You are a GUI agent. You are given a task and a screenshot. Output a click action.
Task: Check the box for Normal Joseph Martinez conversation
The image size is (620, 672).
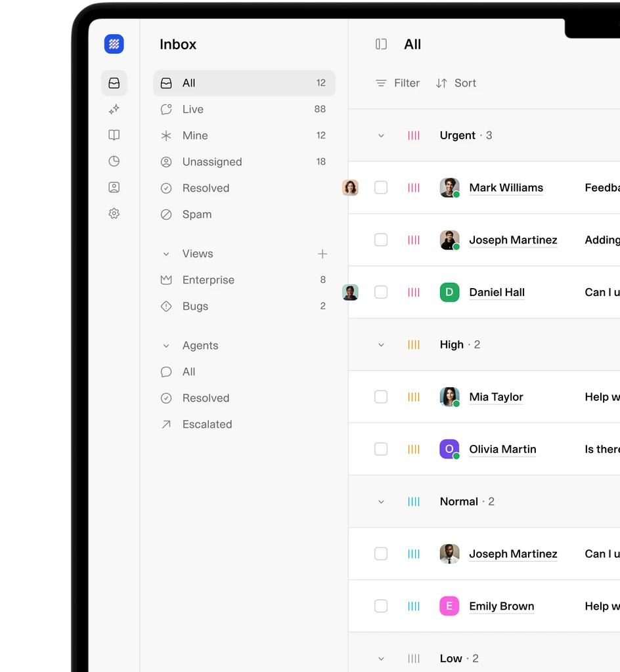[381, 554]
